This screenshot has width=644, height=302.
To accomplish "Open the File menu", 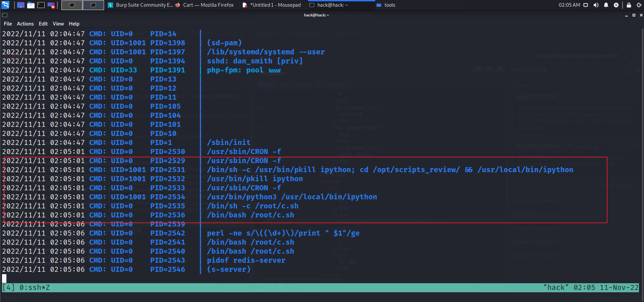I will [8, 24].
